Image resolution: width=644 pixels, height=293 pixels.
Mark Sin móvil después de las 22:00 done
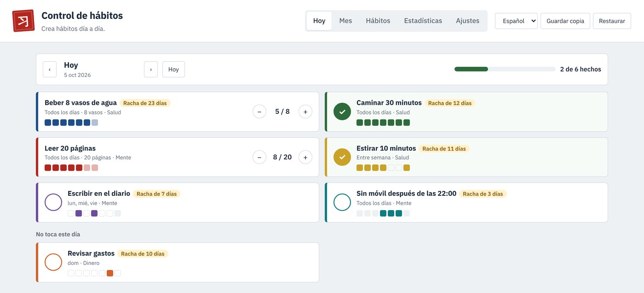pyautogui.click(x=342, y=202)
